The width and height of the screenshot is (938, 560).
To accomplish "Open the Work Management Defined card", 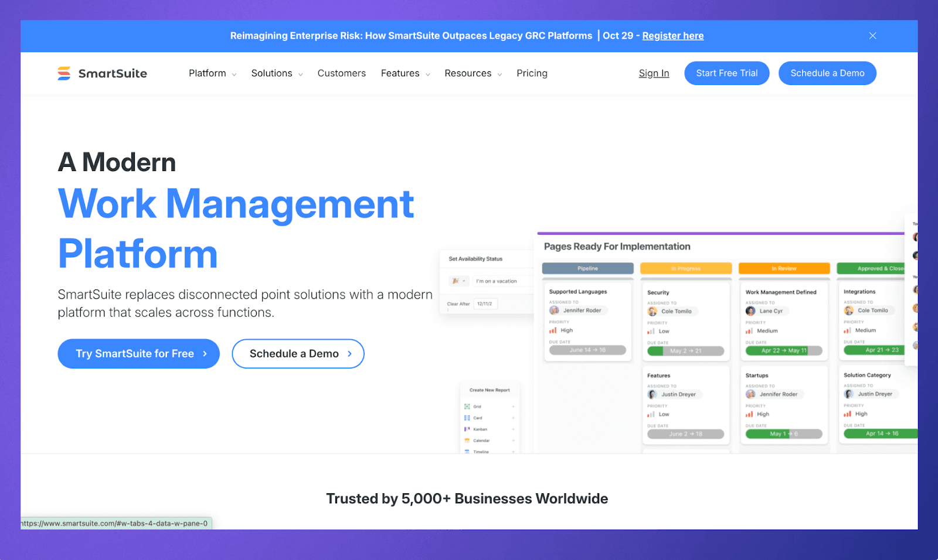I will pyautogui.click(x=784, y=322).
